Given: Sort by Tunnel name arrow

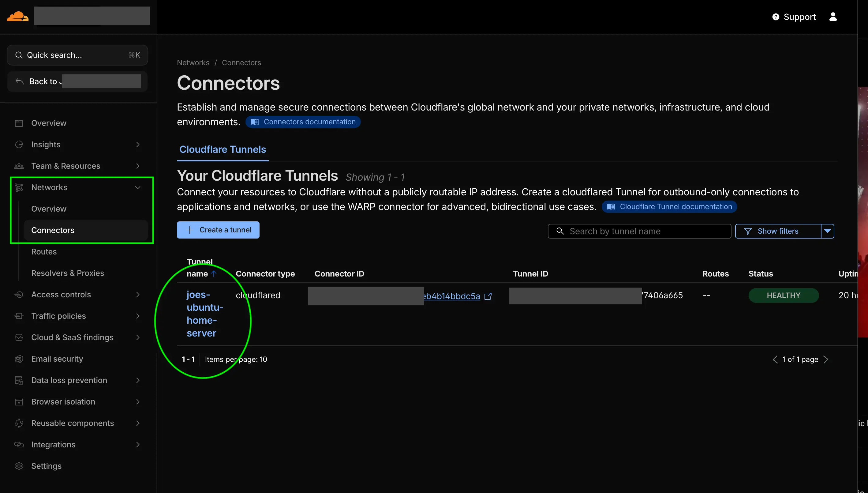Looking at the screenshot, I should coord(214,273).
